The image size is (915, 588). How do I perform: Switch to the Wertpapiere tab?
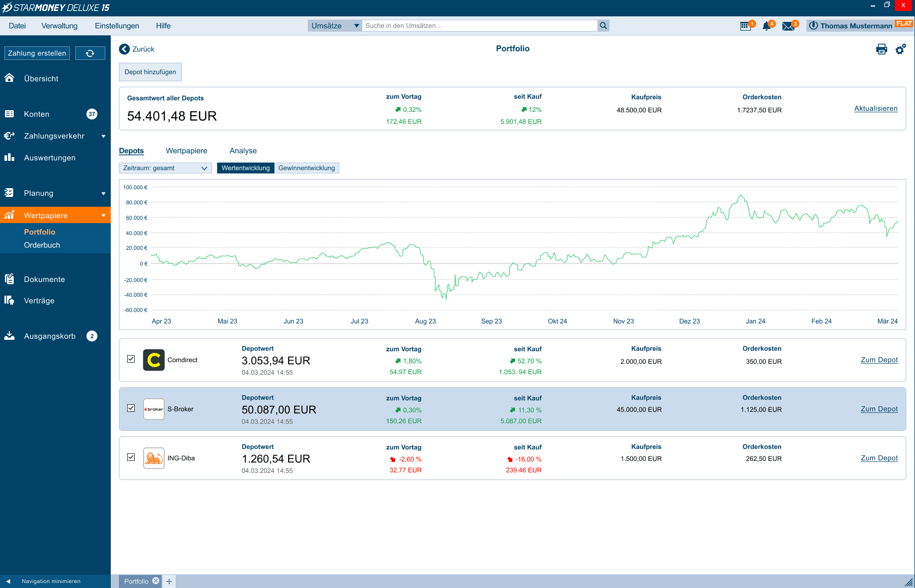(x=187, y=151)
